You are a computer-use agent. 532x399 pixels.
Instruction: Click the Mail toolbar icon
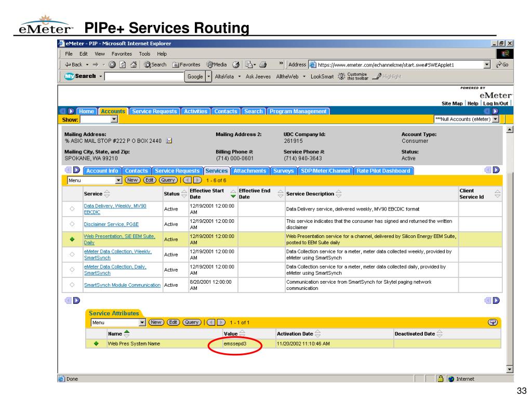pos(250,64)
